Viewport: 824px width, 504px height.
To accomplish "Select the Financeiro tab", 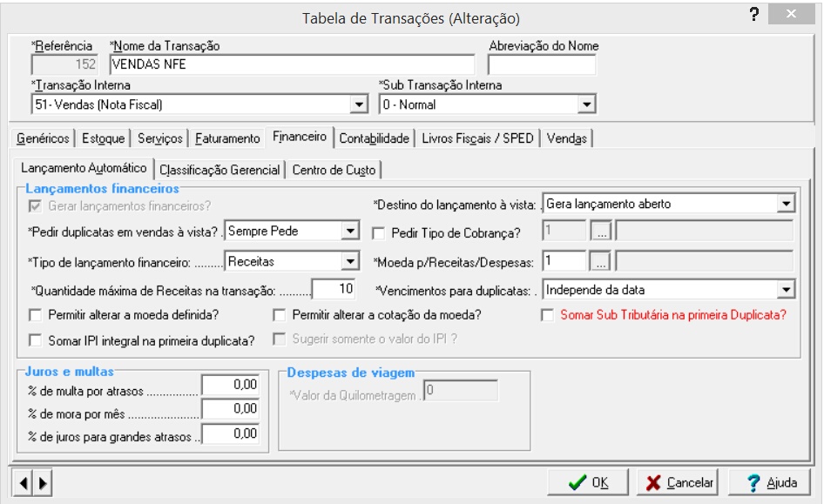I will coord(300,137).
